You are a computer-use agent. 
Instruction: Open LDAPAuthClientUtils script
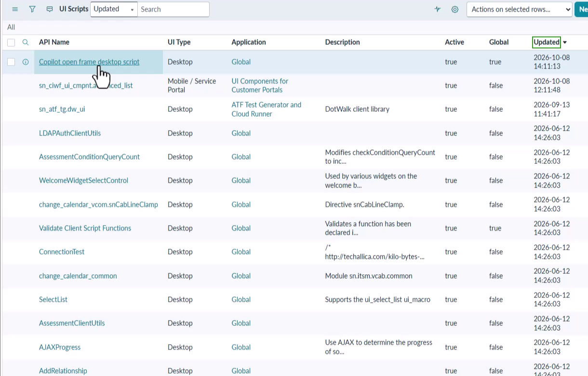tap(70, 133)
